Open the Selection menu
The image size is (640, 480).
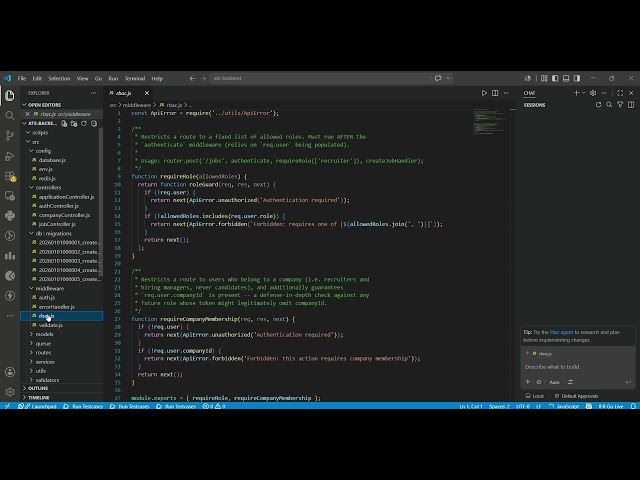(59, 78)
